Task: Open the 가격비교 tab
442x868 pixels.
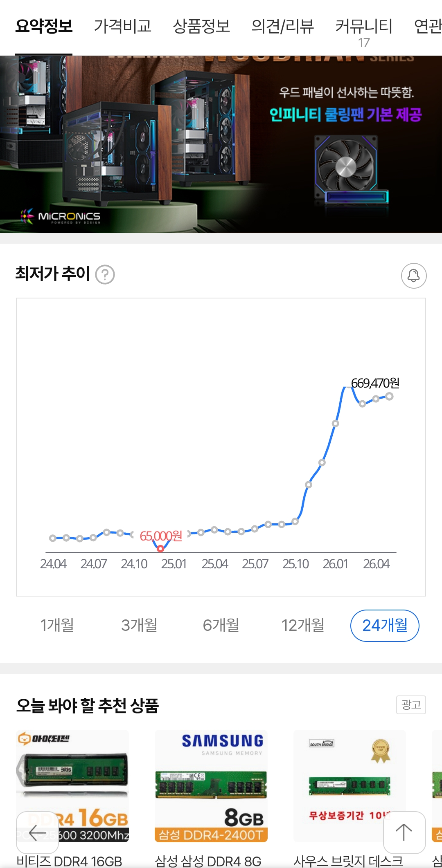Action: [x=122, y=27]
